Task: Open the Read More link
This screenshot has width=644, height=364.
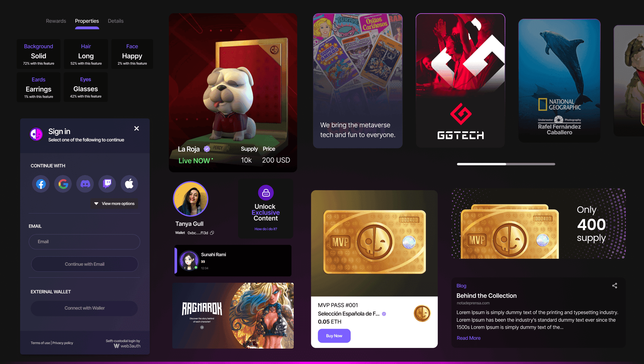Action: (x=469, y=338)
